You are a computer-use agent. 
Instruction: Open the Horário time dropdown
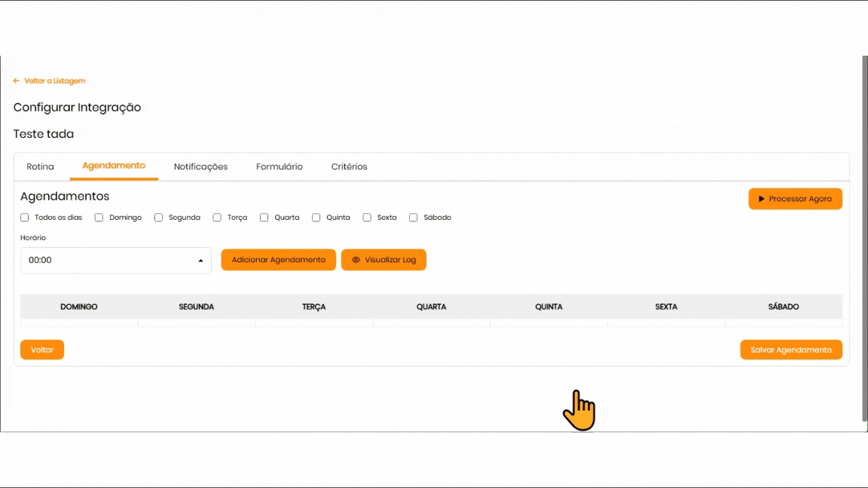pos(115,261)
